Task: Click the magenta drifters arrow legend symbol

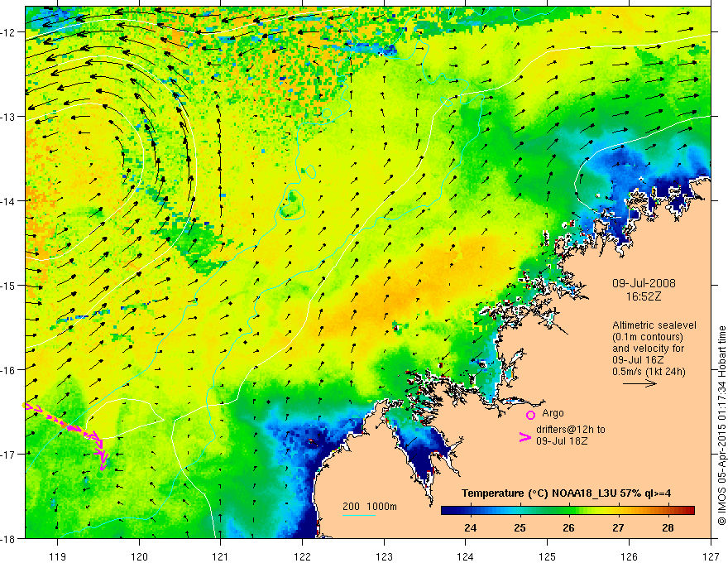Action: coord(524,437)
